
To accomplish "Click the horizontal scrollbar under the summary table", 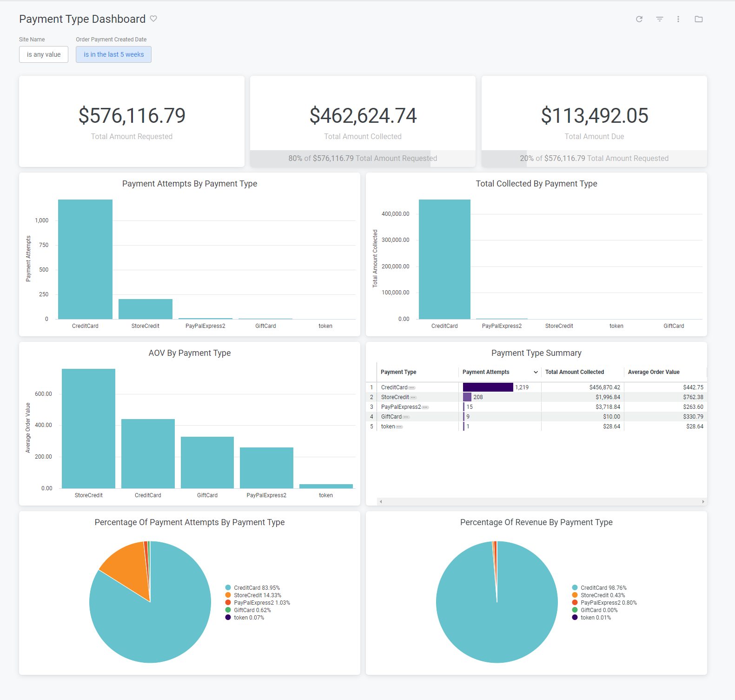I will tap(542, 501).
